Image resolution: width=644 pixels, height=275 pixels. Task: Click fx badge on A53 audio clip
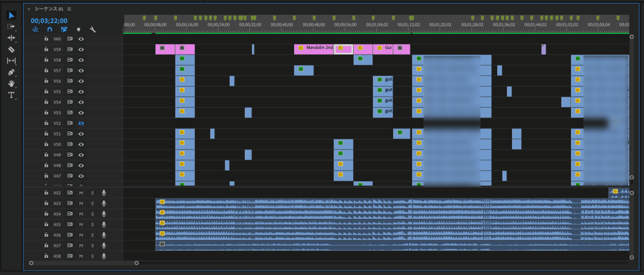tap(162, 202)
